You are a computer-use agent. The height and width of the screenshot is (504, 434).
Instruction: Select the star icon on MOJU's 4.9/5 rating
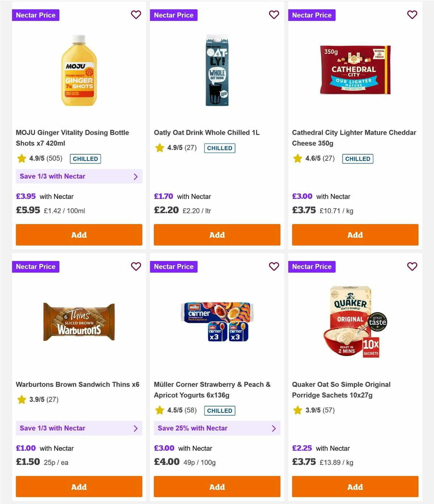point(21,158)
